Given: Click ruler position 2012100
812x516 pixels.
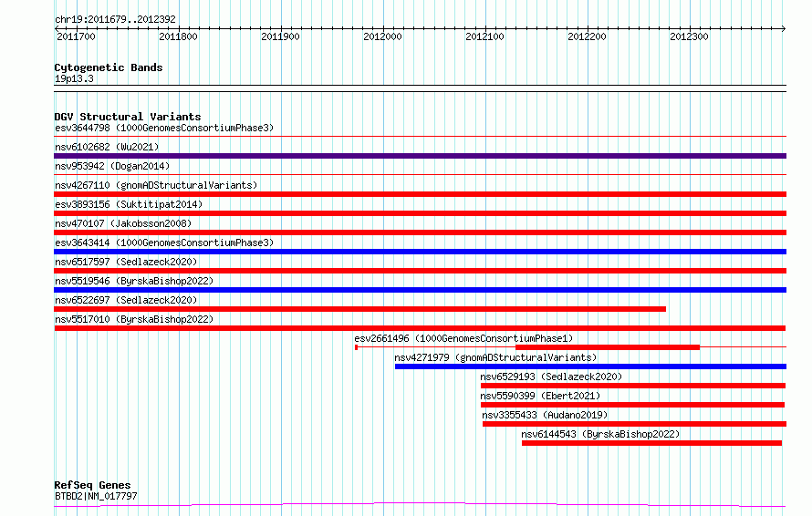Looking at the screenshot, I should (x=484, y=36).
